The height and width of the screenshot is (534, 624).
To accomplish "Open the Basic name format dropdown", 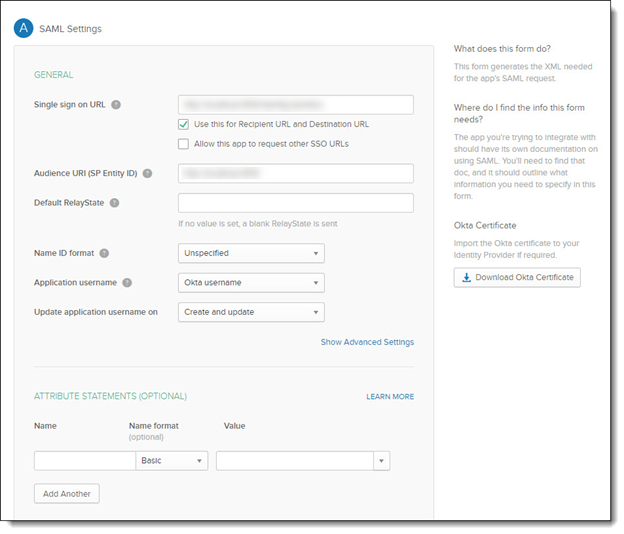I will coord(172,461).
